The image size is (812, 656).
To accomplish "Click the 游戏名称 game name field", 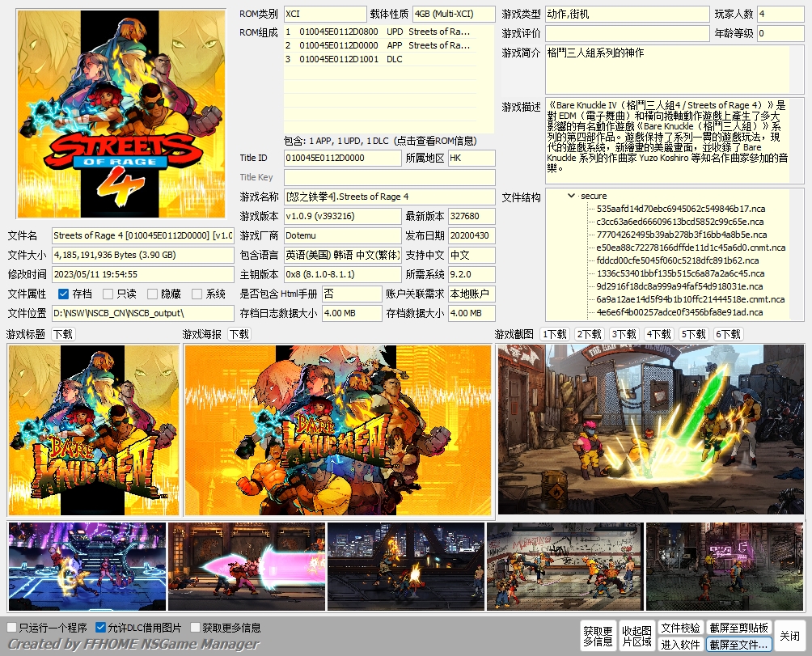I will point(390,197).
